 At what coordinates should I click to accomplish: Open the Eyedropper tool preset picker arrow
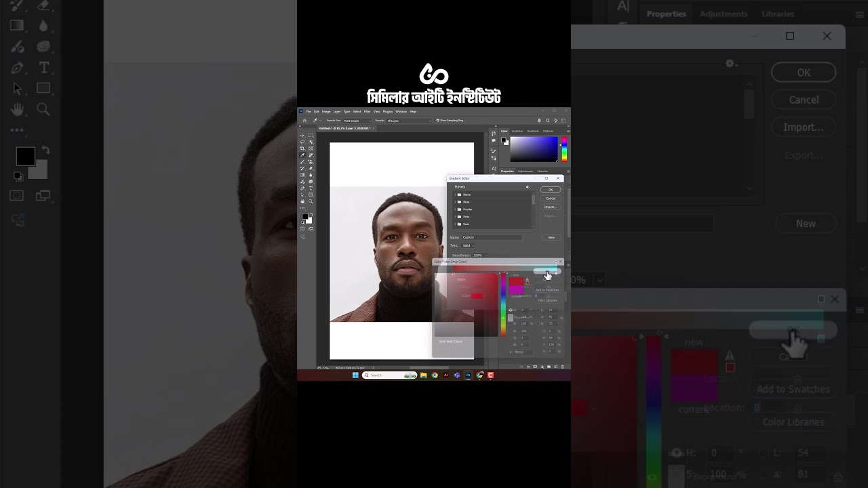click(x=320, y=121)
